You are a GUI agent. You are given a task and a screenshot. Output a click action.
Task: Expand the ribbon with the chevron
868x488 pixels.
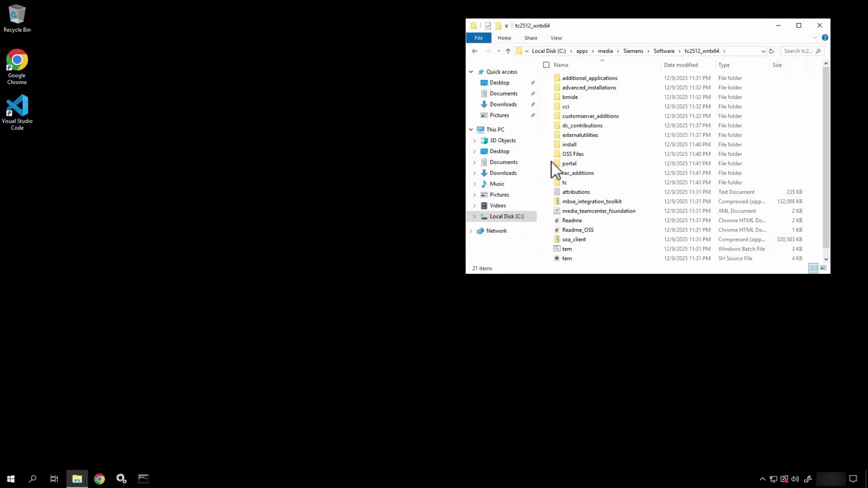tap(816, 38)
